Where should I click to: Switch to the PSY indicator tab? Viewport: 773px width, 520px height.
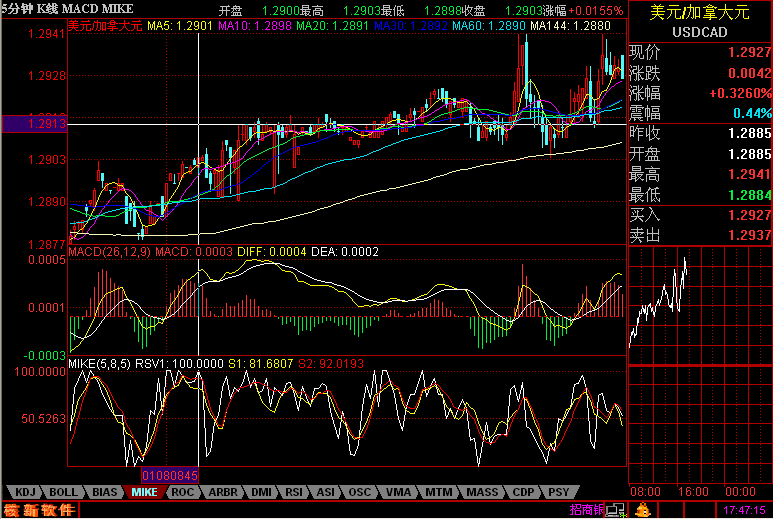point(559,492)
